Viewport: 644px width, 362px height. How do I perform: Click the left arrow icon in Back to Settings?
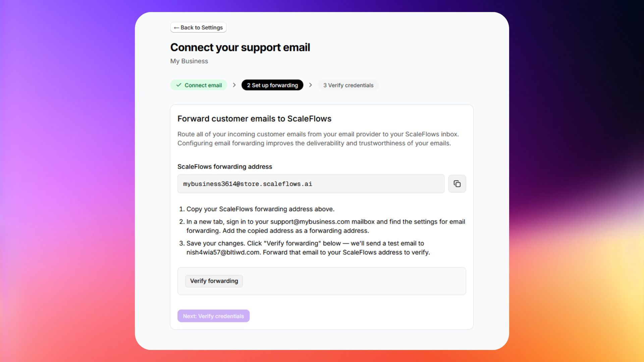click(x=176, y=28)
